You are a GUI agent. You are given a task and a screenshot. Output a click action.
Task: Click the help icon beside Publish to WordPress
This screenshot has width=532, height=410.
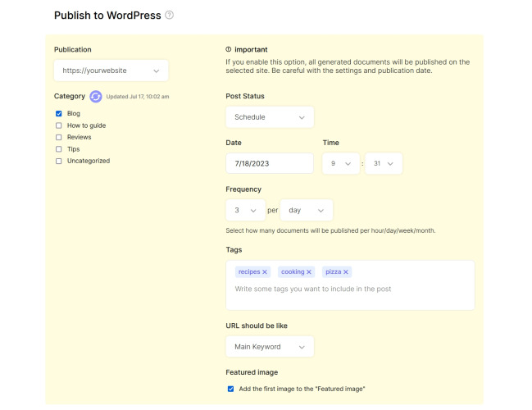click(x=169, y=15)
